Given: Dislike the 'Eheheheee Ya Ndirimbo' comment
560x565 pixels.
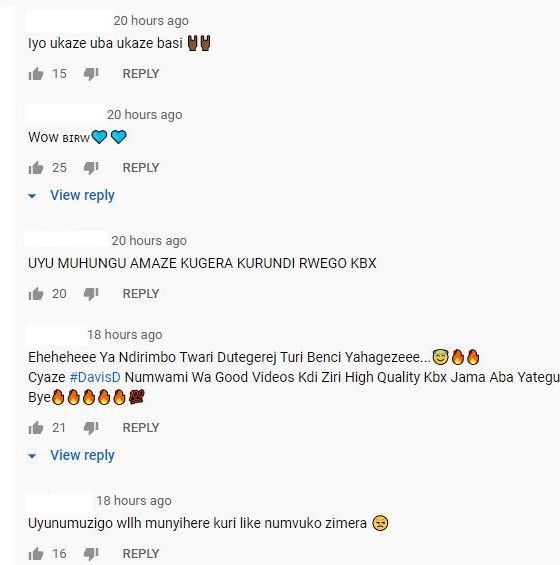Looking at the screenshot, I should pos(91,428).
